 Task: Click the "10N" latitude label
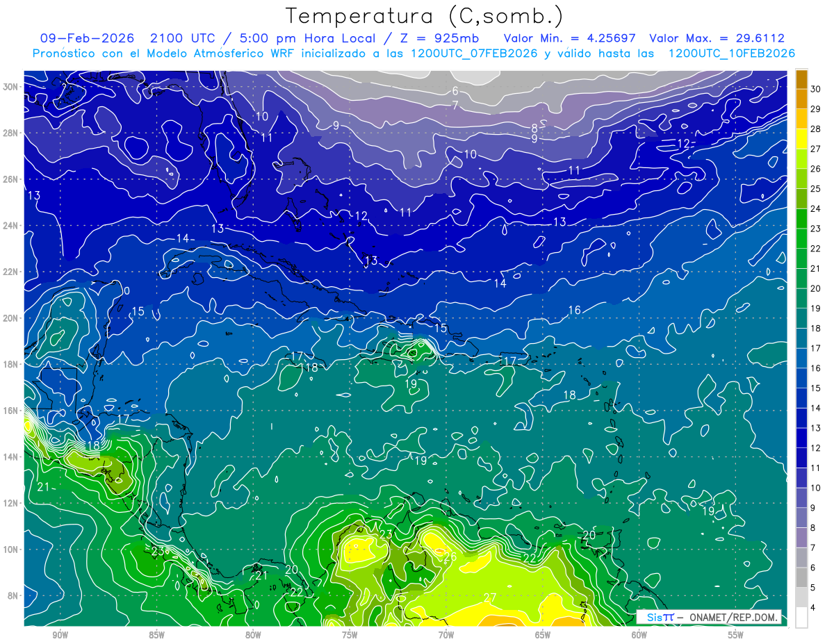[11, 549]
